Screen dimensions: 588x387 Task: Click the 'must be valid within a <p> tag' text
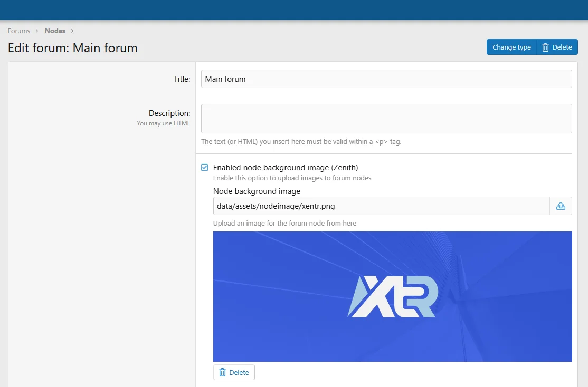pyautogui.click(x=354, y=142)
